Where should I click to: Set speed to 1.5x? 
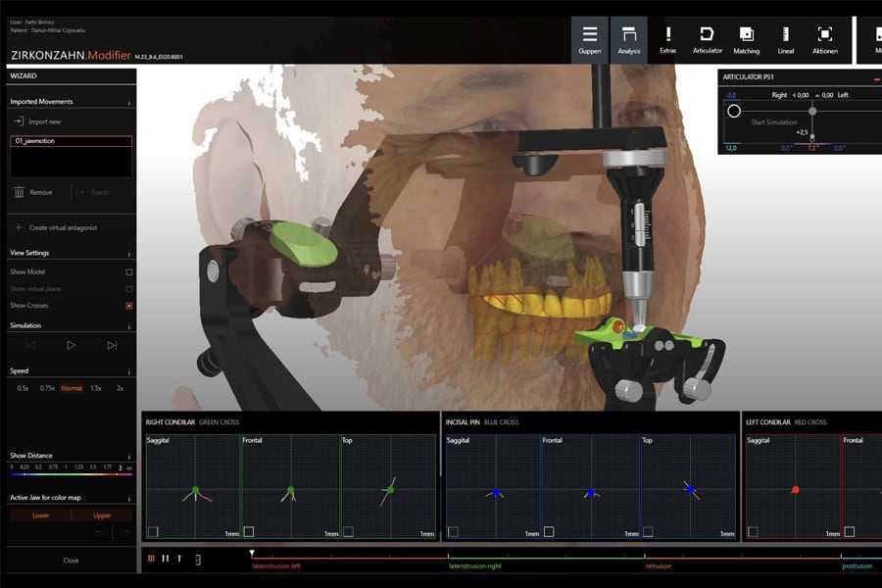[96, 388]
